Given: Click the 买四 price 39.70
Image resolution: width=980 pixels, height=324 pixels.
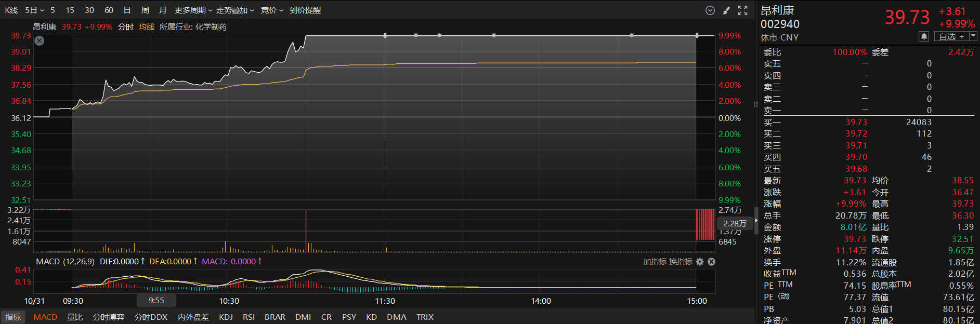Looking at the screenshot, I should tap(856, 157).
